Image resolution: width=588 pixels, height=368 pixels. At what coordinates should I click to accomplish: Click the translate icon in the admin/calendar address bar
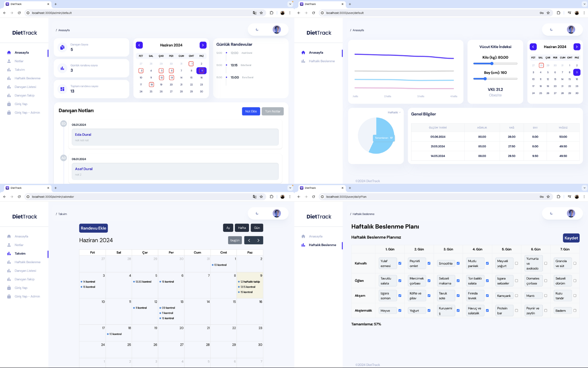coord(255,197)
